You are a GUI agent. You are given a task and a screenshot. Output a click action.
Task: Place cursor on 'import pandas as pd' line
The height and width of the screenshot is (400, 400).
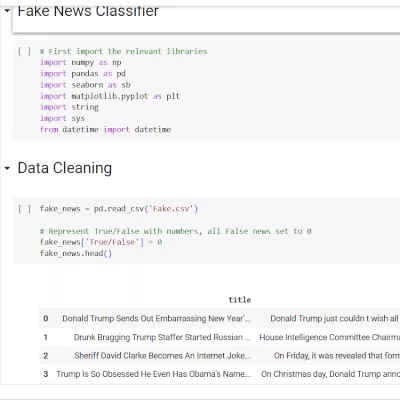coord(83,74)
